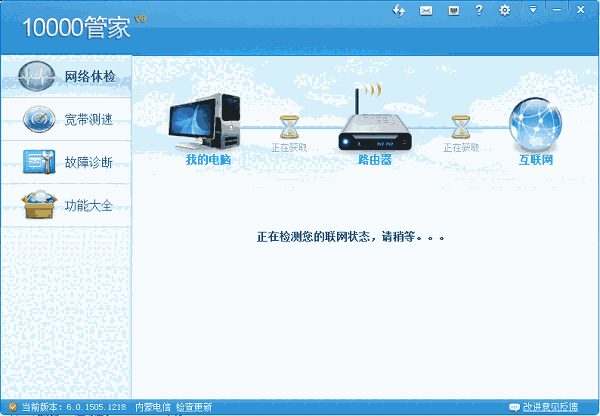
Task: Click the 我的电脑 computer icon
Action: pos(205,121)
